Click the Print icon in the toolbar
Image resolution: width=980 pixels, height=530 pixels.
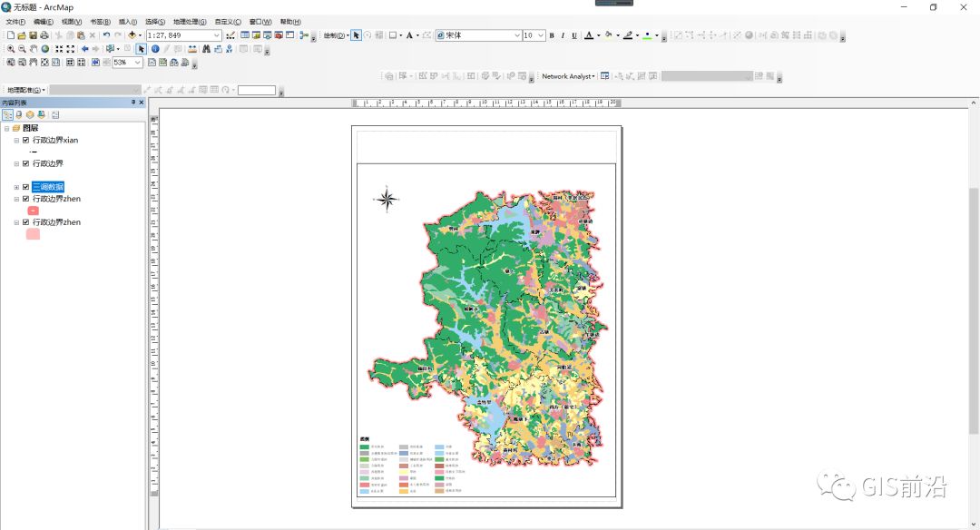tap(44, 35)
